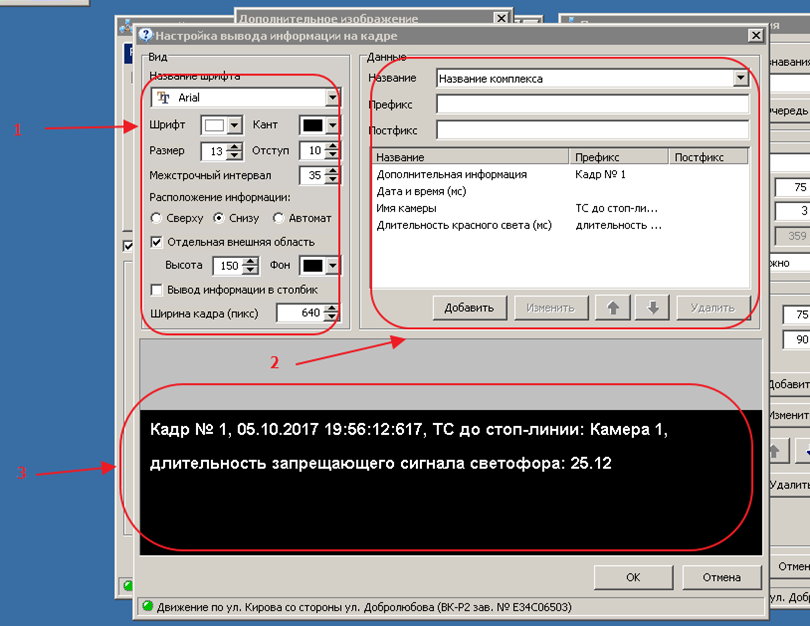Pick the white Шрифт color swatch
Screen dimensions: 810x626
pos(214,126)
